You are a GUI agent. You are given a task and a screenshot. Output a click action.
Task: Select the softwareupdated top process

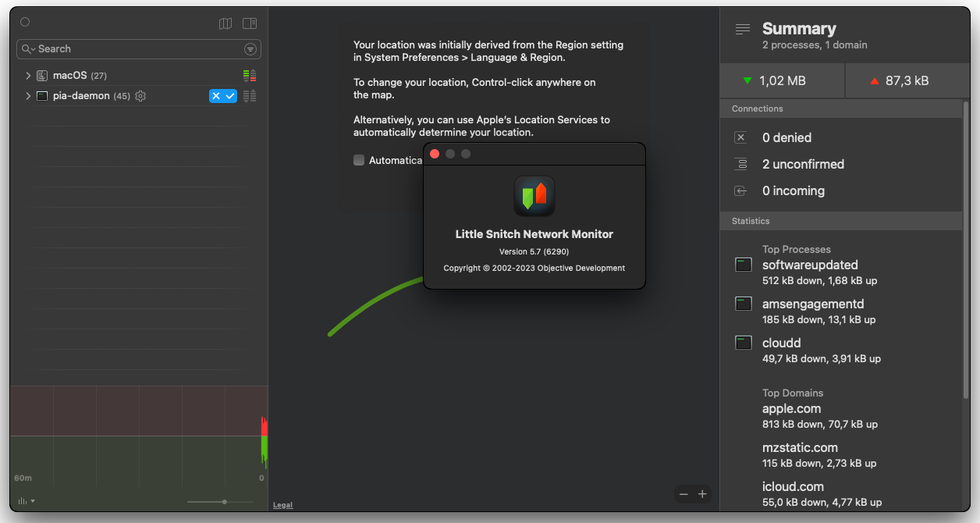(x=810, y=265)
